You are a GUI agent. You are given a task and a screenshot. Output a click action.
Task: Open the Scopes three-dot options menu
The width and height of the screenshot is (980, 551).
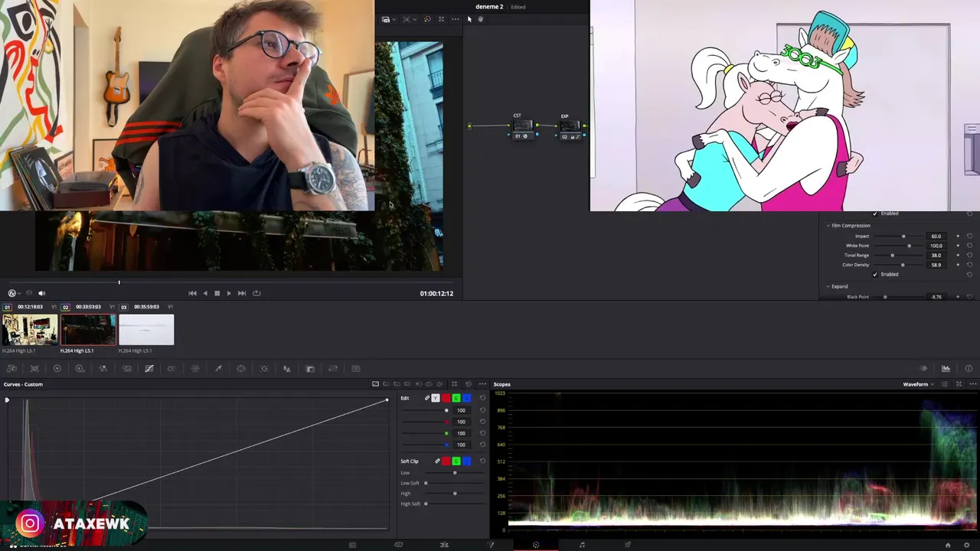[x=972, y=384]
